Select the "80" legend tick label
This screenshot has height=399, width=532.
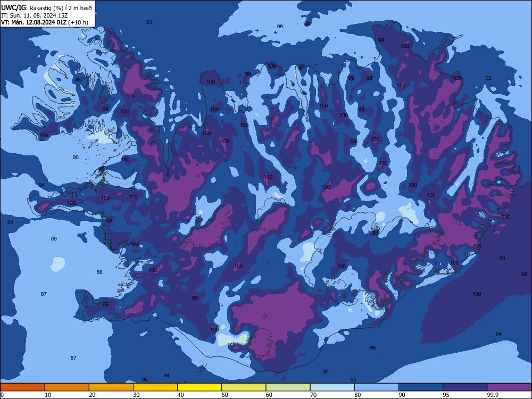358,395
